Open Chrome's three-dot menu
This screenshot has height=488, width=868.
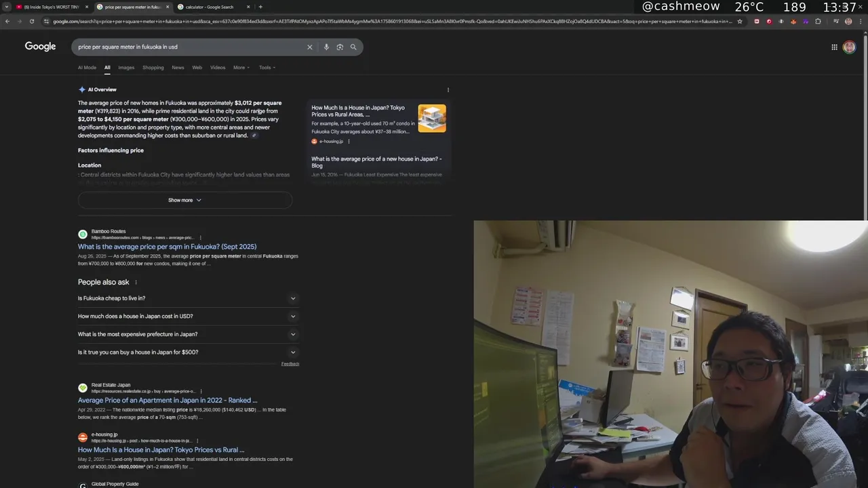[860, 21]
